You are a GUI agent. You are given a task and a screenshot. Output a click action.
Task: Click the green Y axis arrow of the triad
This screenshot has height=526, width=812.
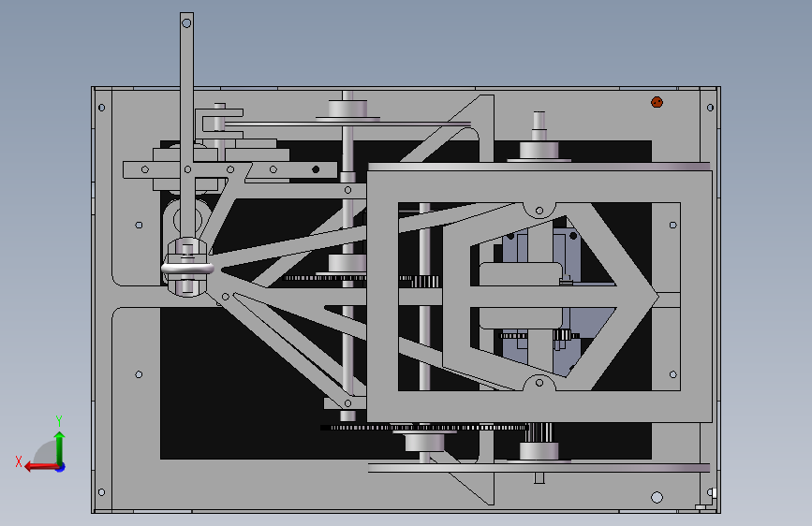(x=60, y=447)
